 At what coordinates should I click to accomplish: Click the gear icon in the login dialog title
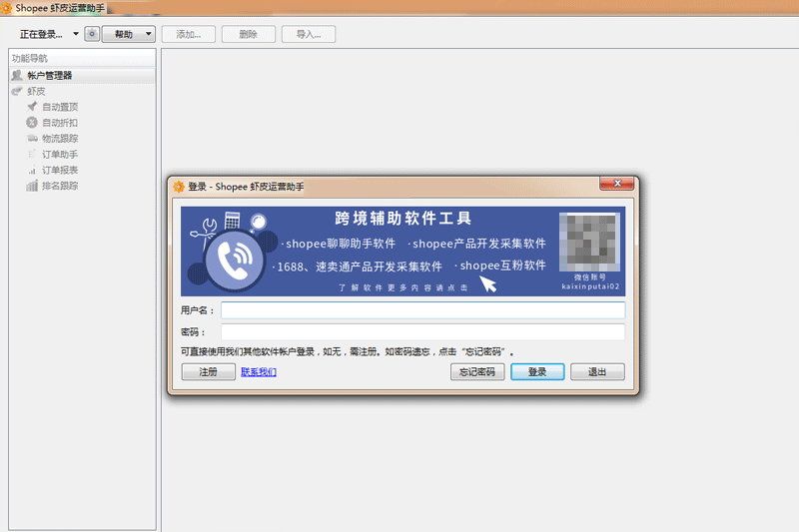[179, 187]
